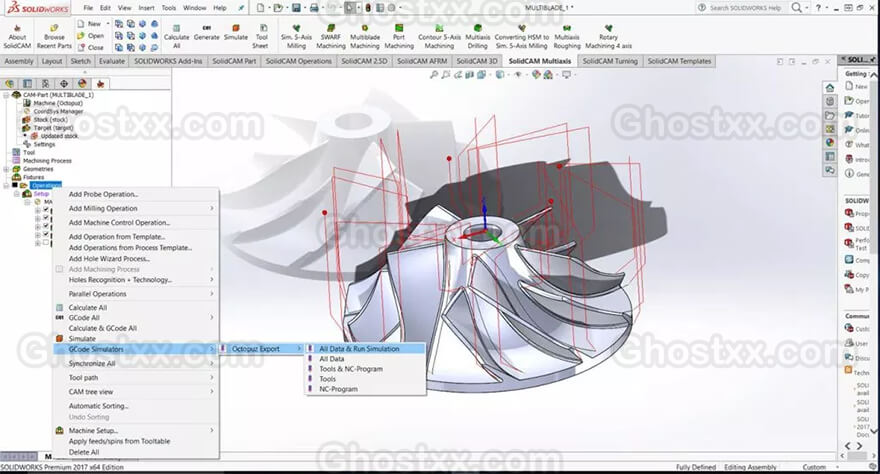
Task: Click Zoom to Fit magnifier in view toolbar
Action: (x=434, y=75)
